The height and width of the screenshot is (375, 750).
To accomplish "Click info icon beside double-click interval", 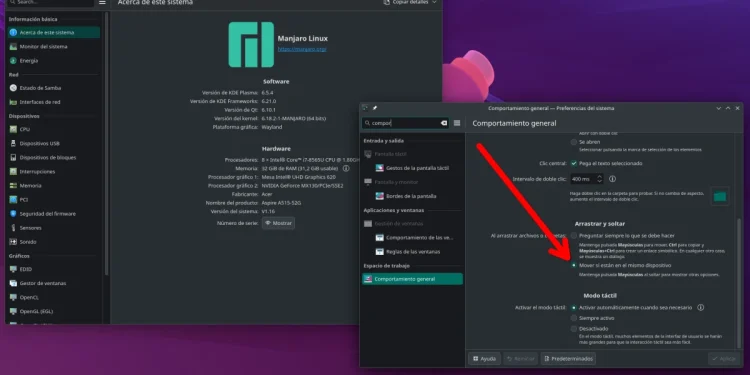I will click(612, 179).
